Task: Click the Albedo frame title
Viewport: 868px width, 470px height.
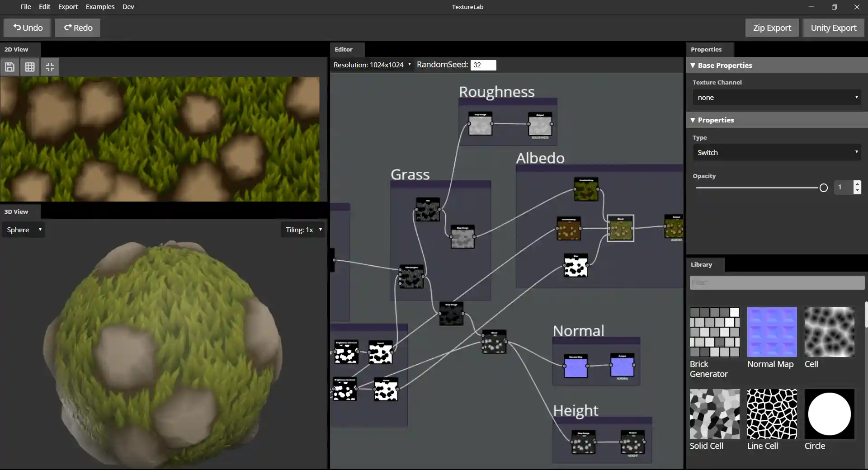Action: [540, 158]
